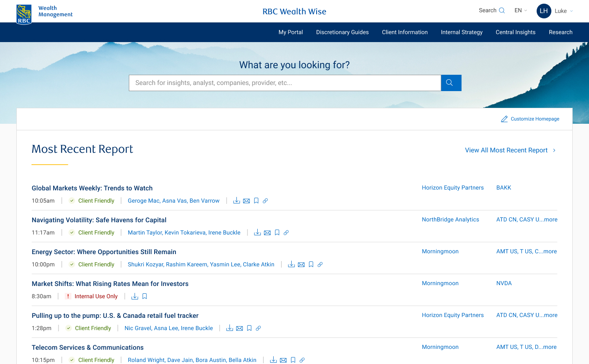
Task: Click the search magnifier beside the search bar
Action: click(451, 83)
